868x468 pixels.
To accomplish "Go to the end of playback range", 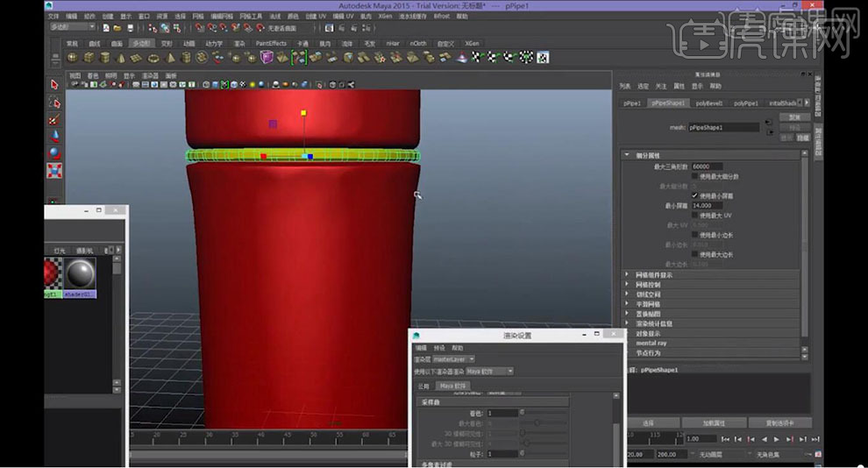I will point(815,439).
